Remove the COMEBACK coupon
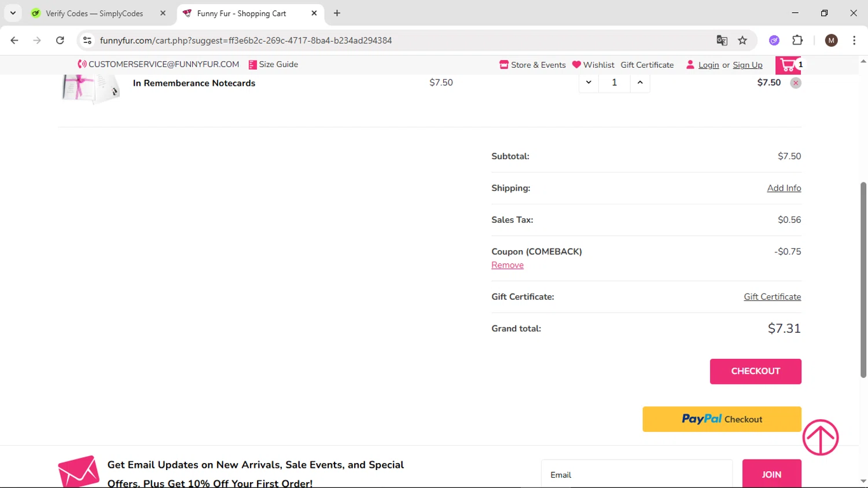The height and width of the screenshot is (488, 868). [x=507, y=265]
